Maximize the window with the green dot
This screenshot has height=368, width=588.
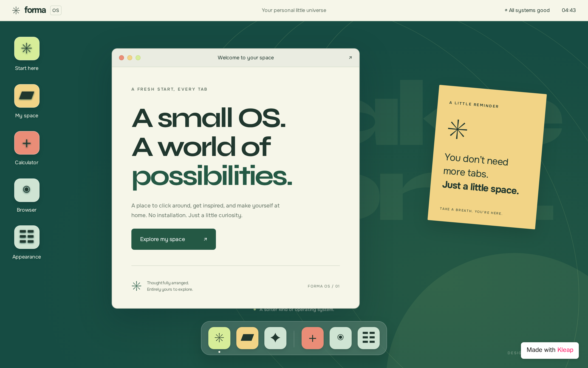138,58
